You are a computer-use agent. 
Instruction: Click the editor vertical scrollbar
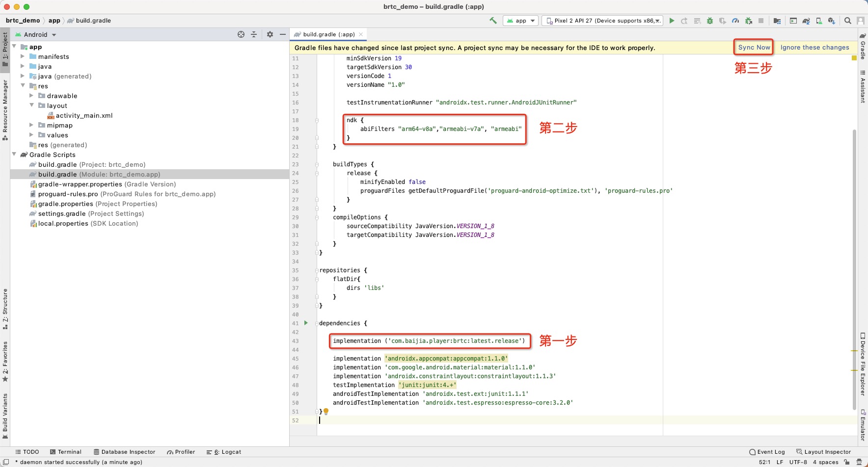[x=854, y=270]
